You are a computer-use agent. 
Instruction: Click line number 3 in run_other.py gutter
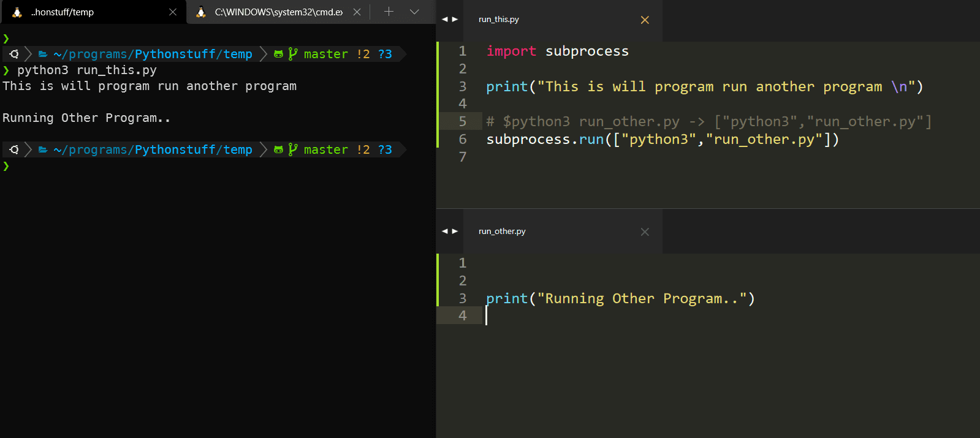point(463,298)
